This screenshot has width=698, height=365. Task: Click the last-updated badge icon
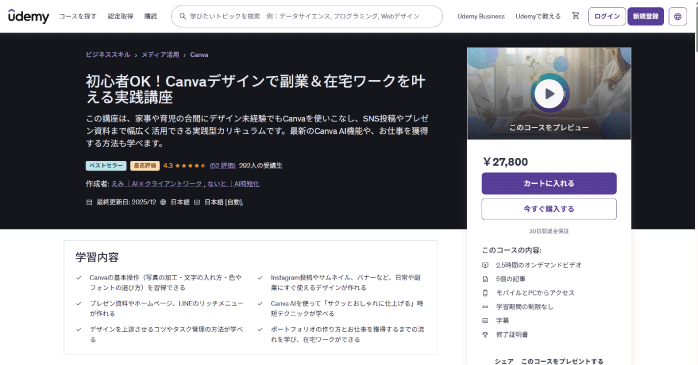coord(89,202)
